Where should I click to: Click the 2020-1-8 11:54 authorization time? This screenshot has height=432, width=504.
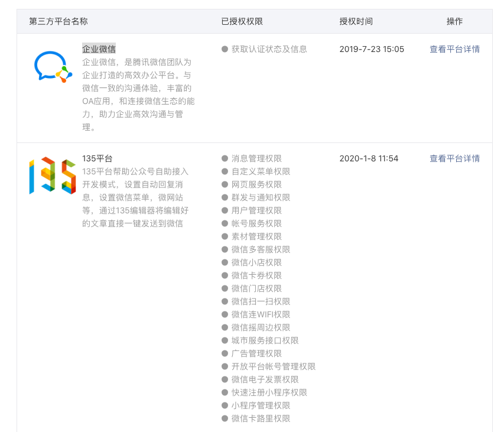tap(369, 158)
